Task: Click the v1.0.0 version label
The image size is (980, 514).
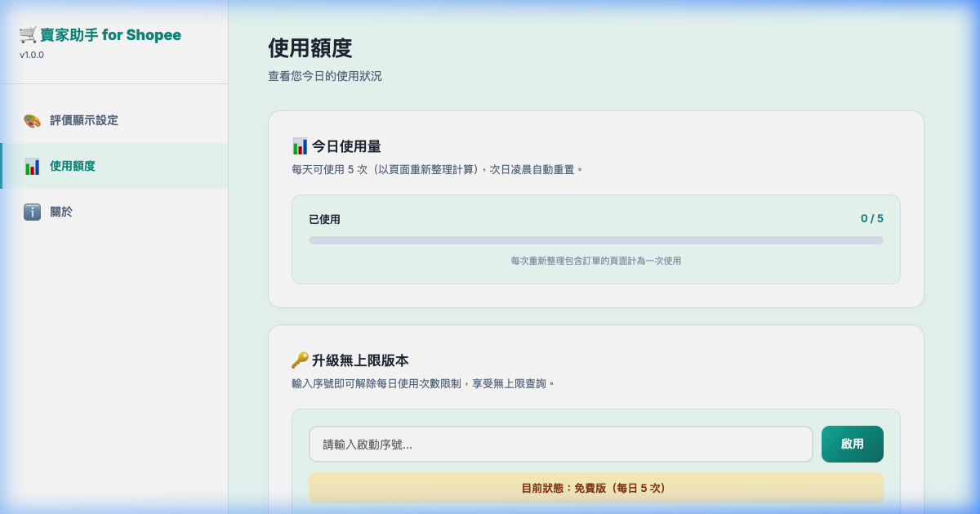Action: click(x=30, y=55)
